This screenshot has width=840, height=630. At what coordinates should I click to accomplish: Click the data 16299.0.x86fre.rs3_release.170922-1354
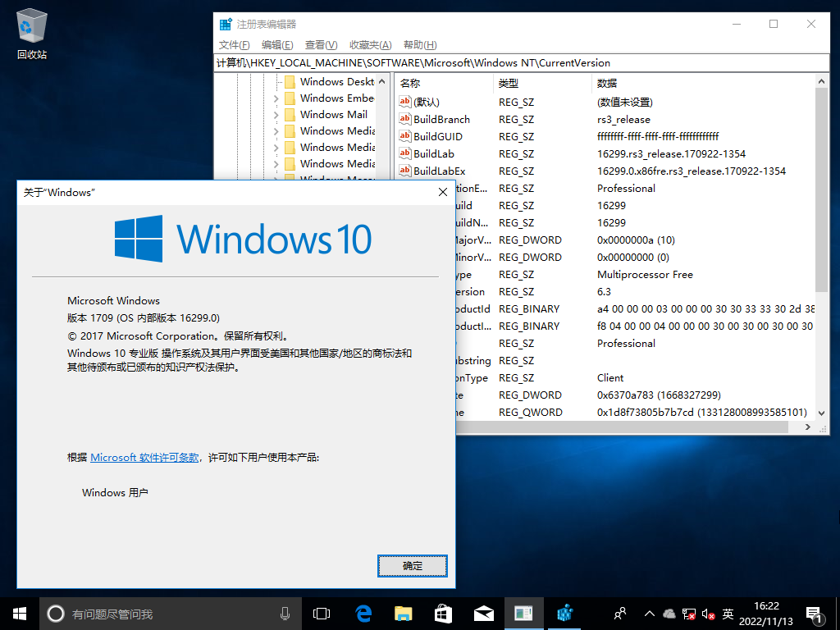(691, 171)
